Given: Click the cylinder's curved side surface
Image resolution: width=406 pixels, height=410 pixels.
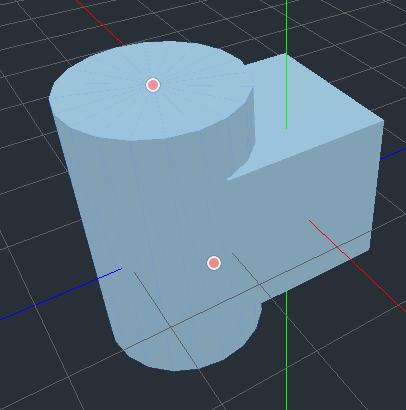Looking at the screenshot, I should [x=147, y=233].
